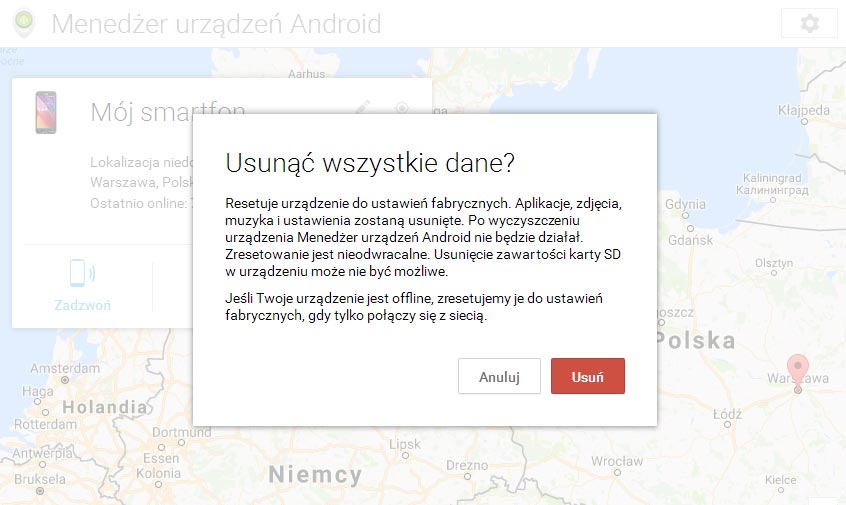The image size is (846, 505).
Task: Click the Drezno label on the map
Action: point(467,465)
